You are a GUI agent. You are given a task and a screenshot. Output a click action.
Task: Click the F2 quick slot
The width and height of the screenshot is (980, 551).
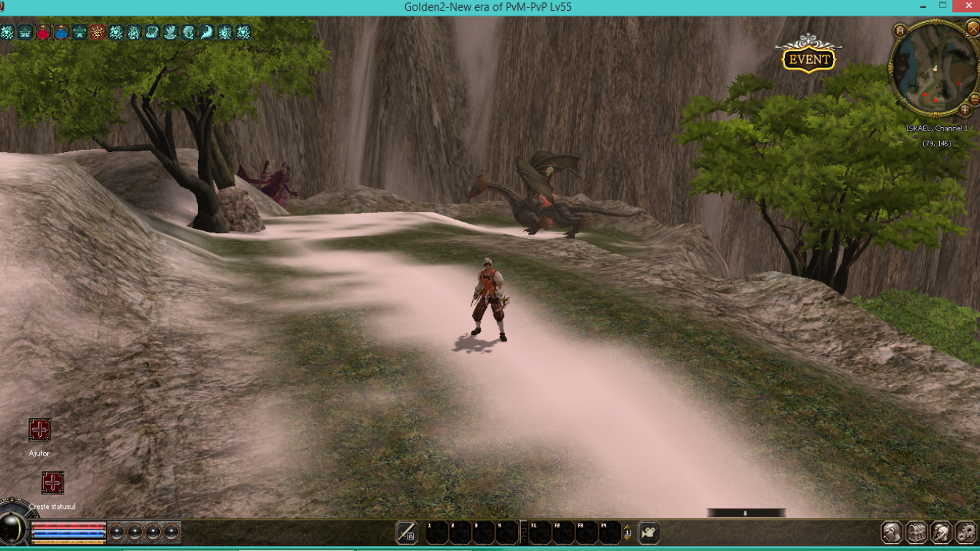click(564, 532)
